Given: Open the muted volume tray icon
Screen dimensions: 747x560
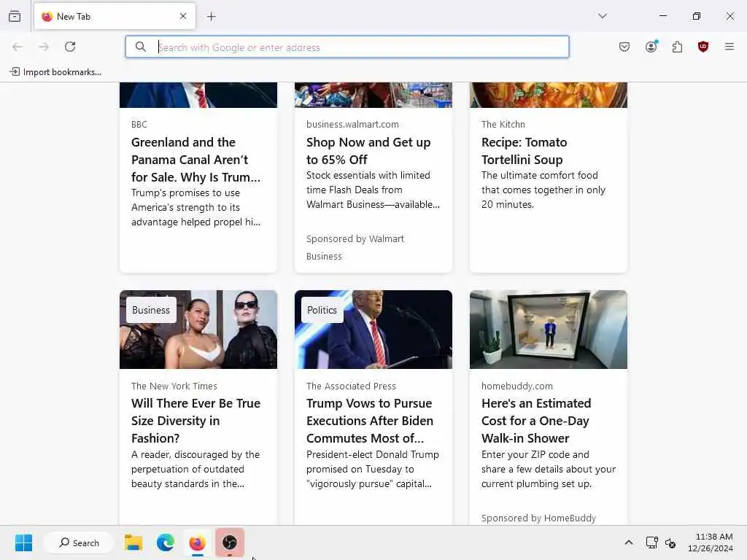Looking at the screenshot, I should 670,542.
